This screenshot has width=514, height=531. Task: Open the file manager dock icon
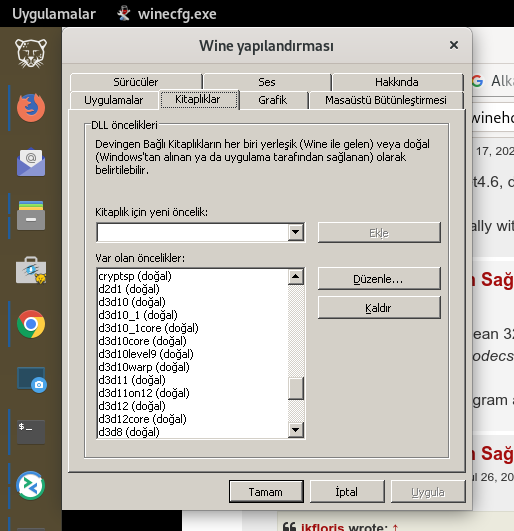coord(31,216)
